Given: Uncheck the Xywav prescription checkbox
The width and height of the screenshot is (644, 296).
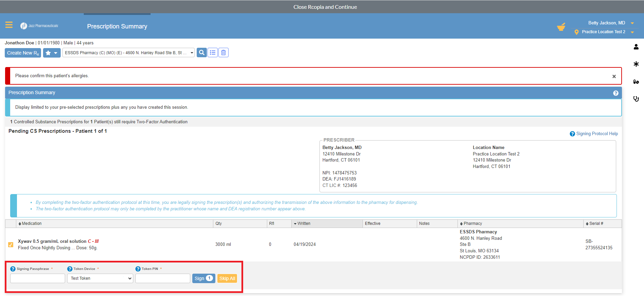Looking at the screenshot, I should tap(11, 245).
